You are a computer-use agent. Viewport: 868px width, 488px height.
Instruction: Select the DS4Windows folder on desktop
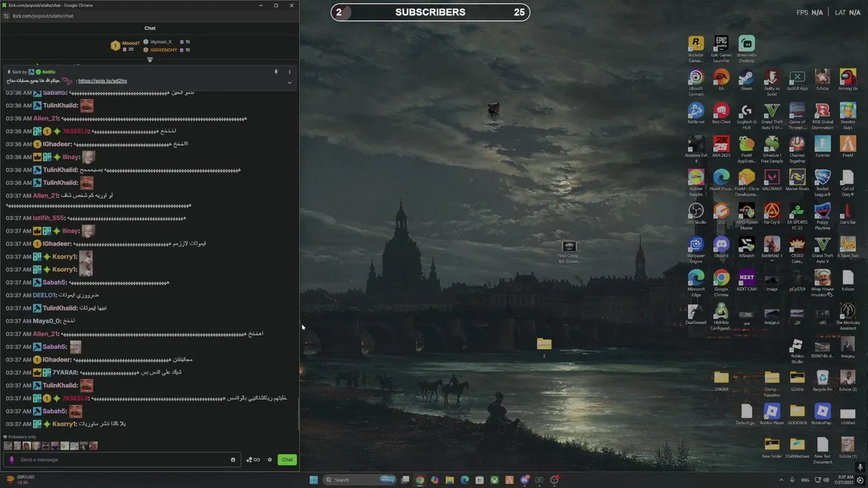tap(797, 448)
